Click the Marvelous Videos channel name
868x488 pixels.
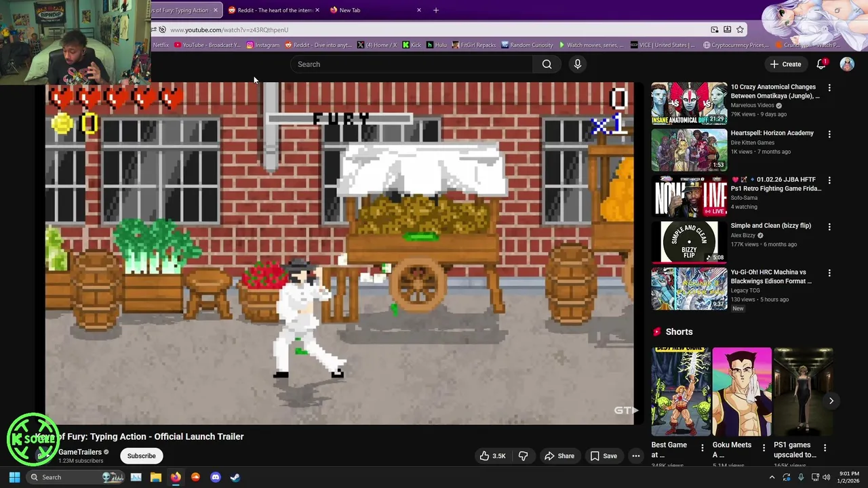752,106
